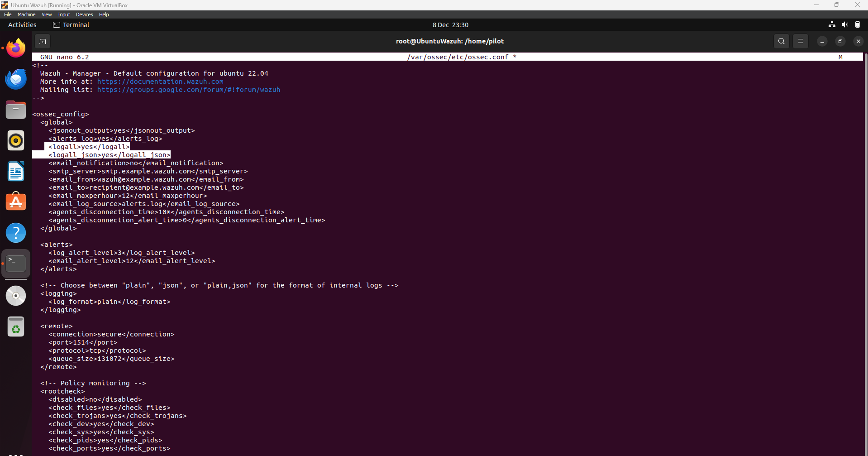
Task: Open the Machine menu in VirtualBox
Action: [26, 14]
